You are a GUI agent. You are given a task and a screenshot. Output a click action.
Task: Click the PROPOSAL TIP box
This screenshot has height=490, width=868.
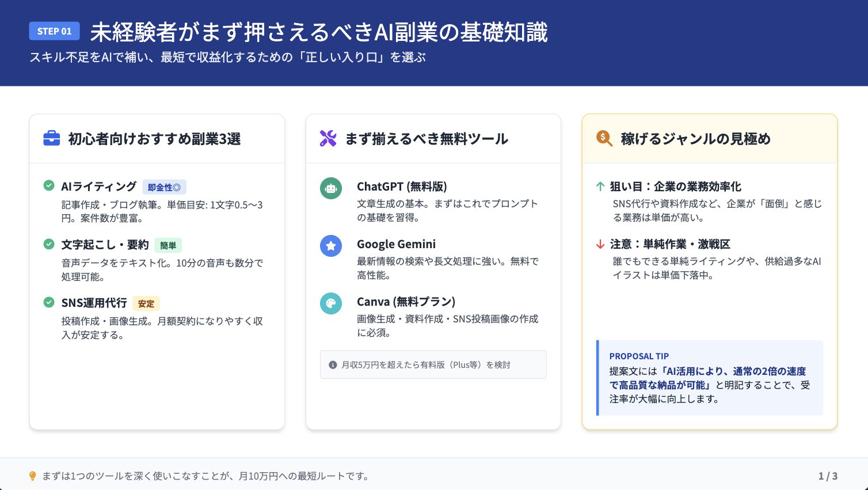tap(710, 378)
